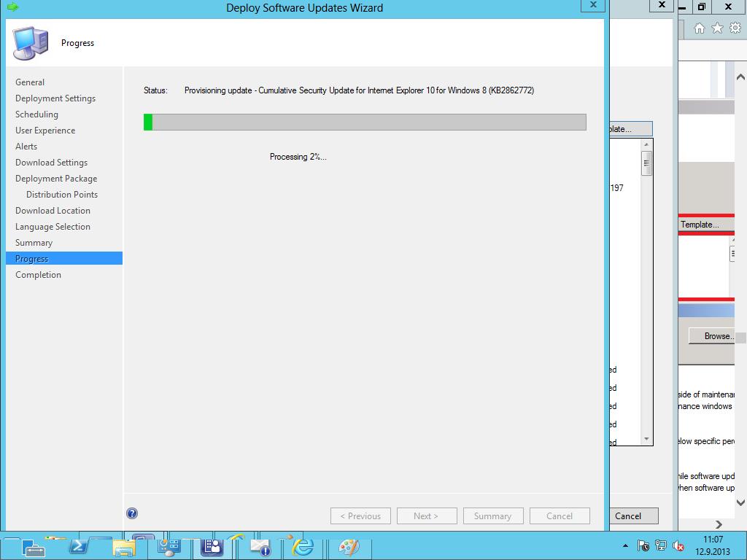Click the Internet Explorer scroll-right chevron
The image size is (747, 560).
coord(719,524)
